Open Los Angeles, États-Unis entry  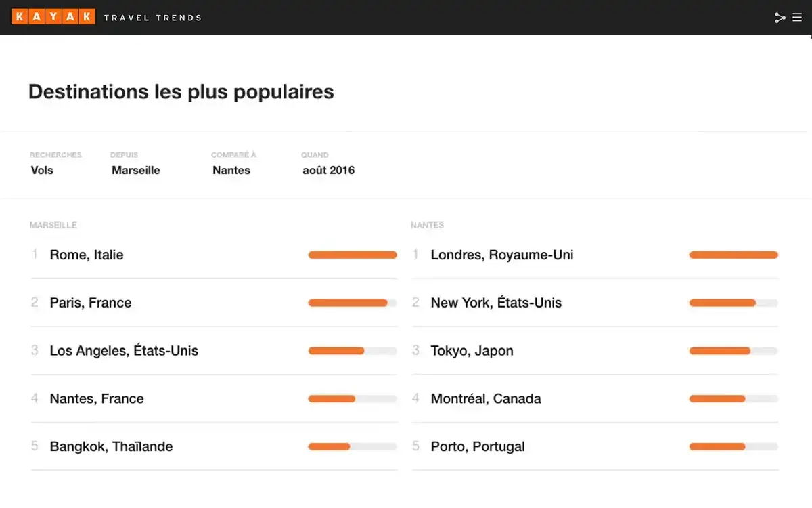coord(124,351)
